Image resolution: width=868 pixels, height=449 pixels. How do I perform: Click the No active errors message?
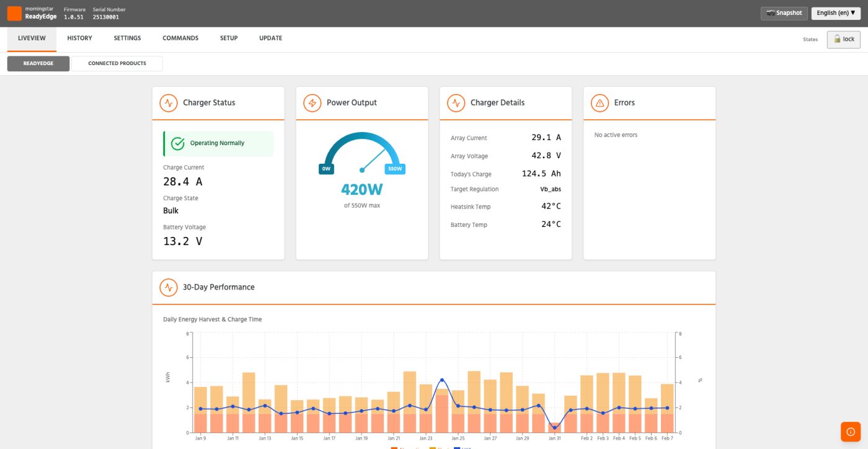pos(616,135)
